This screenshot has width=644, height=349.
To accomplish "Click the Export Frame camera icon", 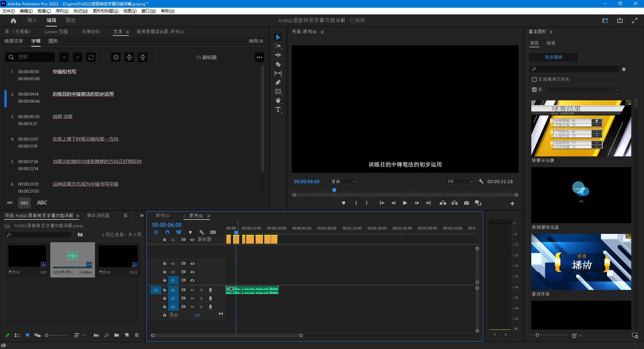I will tap(466, 203).
